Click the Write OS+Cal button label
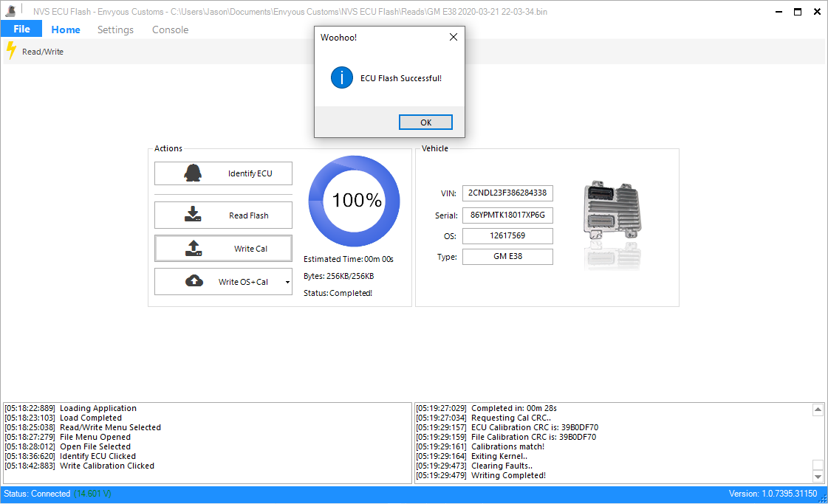The height and width of the screenshot is (504, 828). click(x=244, y=282)
